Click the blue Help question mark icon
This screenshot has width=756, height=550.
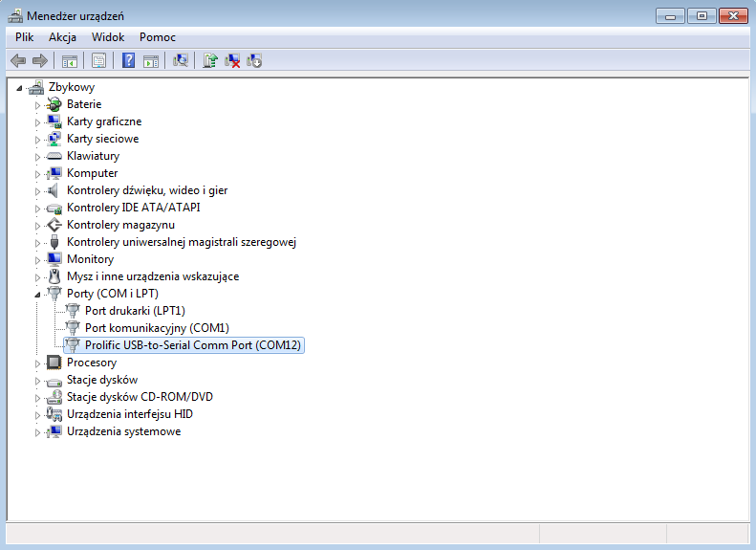click(x=128, y=61)
